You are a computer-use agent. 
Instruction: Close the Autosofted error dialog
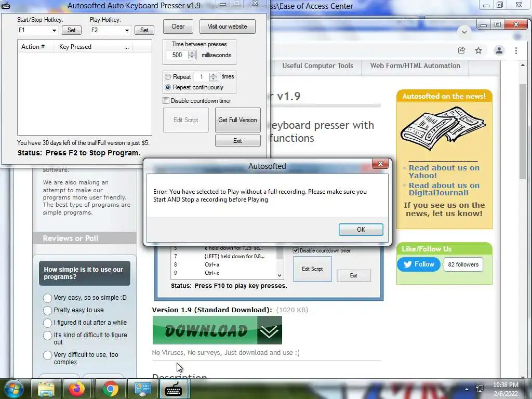(x=380, y=164)
